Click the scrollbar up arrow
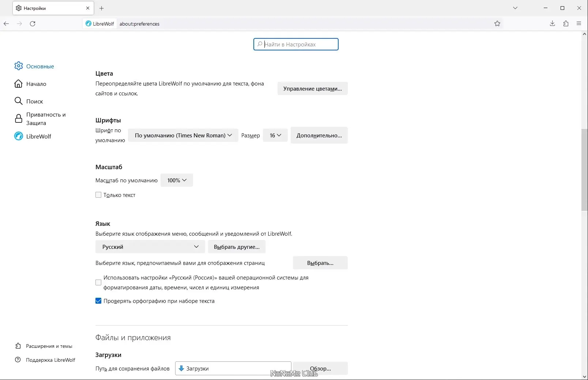The height and width of the screenshot is (380, 588). click(x=584, y=34)
